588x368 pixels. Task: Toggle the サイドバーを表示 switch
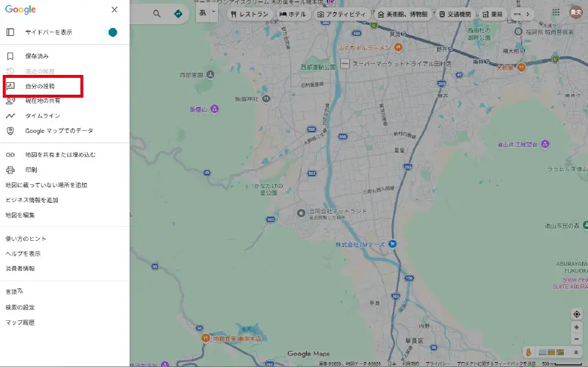coord(112,32)
